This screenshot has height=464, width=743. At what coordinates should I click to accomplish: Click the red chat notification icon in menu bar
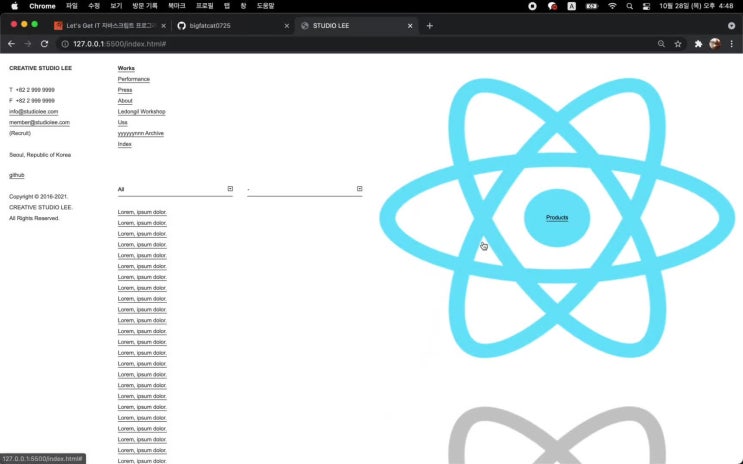pyautogui.click(x=552, y=6)
